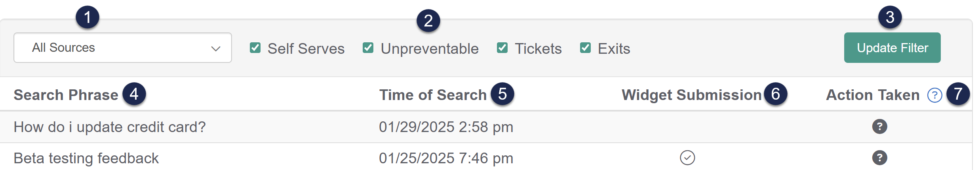The width and height of the screenshot is (980, 170).
Task: Disable the Tickets filter checkbox
Action: [502, 48]
